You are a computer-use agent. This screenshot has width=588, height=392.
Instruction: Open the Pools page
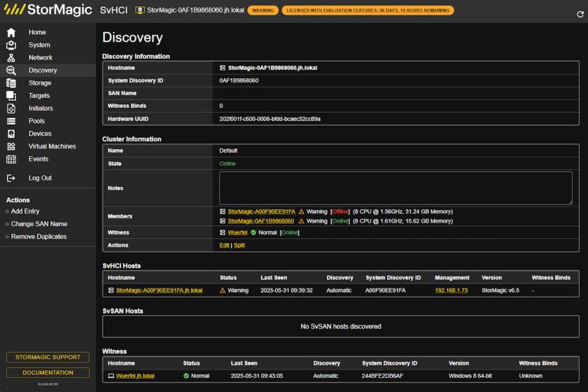36,121
